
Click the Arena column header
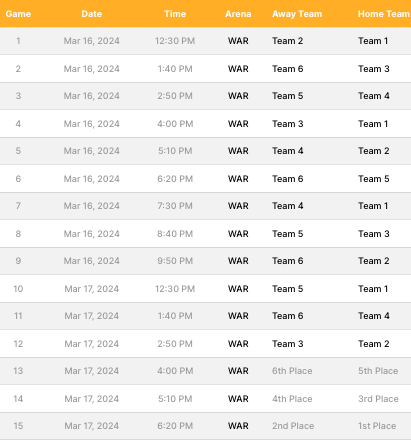(x=238, y=14)
